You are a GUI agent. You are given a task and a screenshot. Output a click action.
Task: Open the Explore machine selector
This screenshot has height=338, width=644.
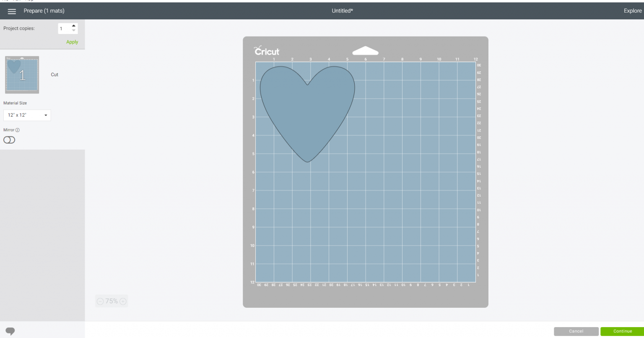pyautogui.click(x=632, y=11)
